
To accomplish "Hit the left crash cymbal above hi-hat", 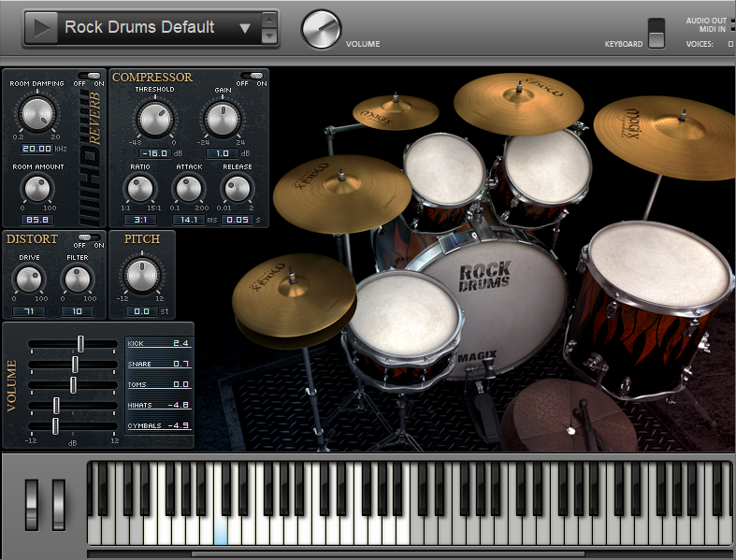I will [x=341, y=194].
